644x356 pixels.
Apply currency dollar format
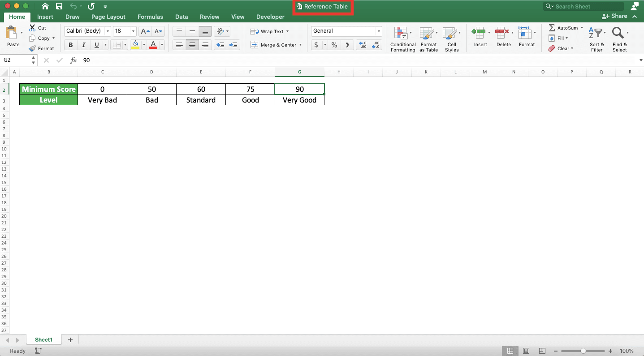click(x=316, y=45)
